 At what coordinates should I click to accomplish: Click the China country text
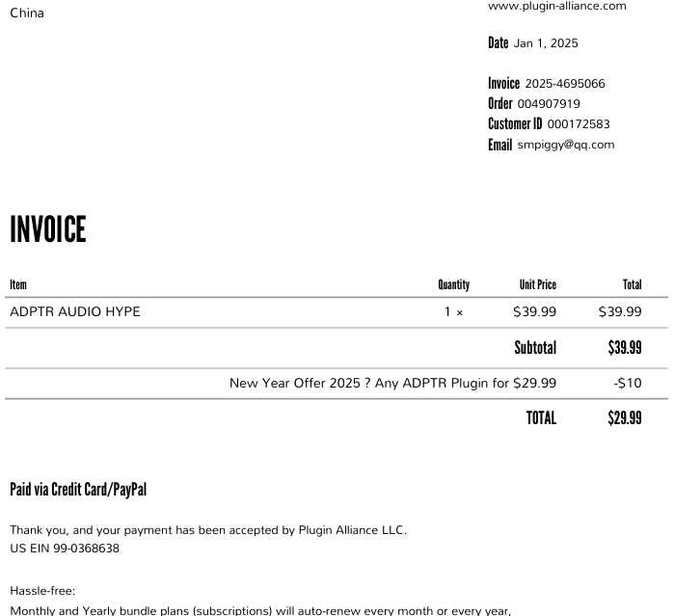(x=27, y=13)
